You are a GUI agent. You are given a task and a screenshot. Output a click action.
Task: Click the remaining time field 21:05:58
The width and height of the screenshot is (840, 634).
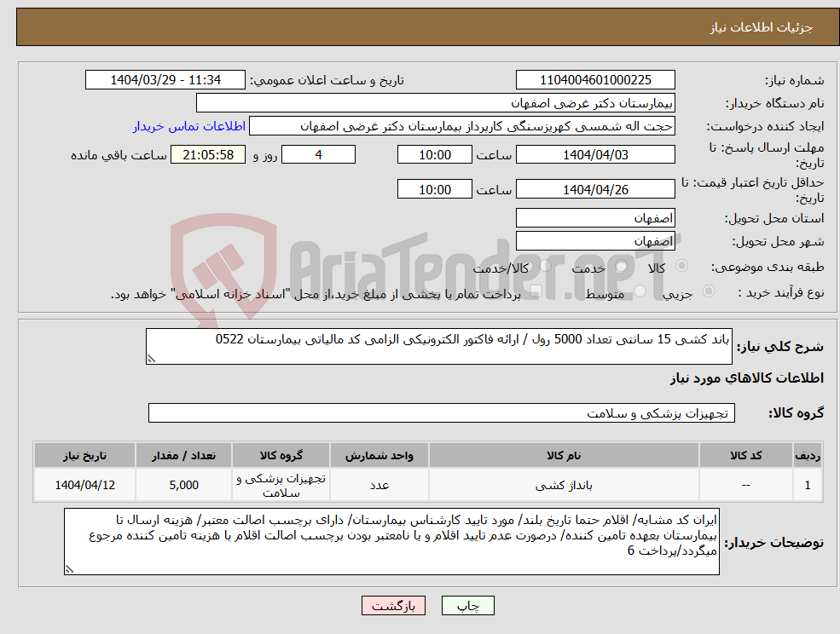[208, 155]
